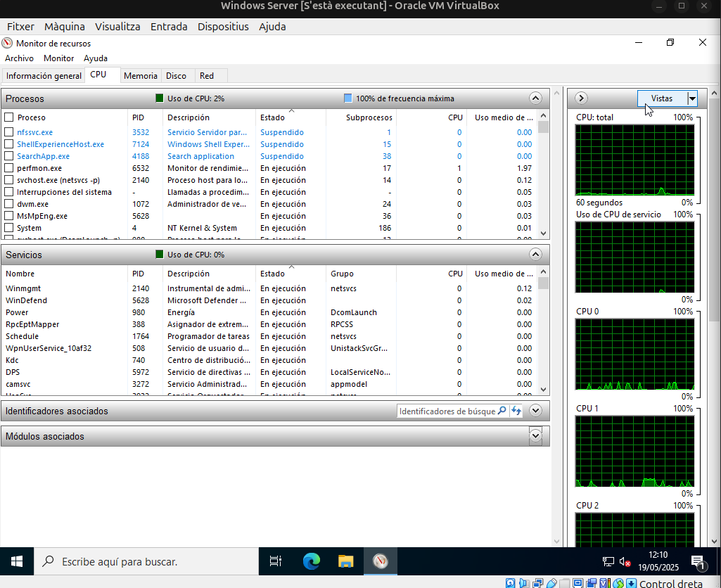Collapse the Procesos section
Screen dimensions: 721x588
(x=535, y=98)
